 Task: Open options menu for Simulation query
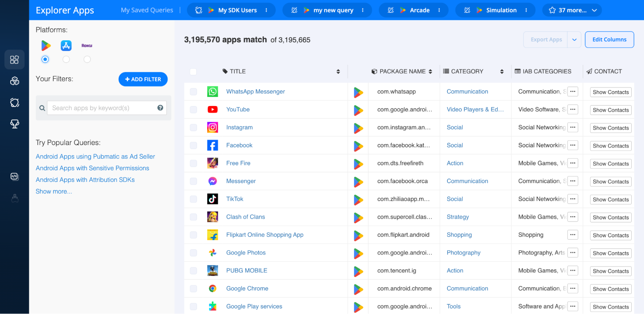click(526, 10)
